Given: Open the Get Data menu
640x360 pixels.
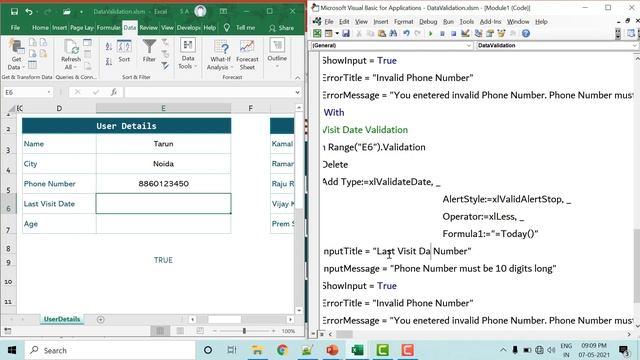Looking at the screenshot, I should click(16, 55).
